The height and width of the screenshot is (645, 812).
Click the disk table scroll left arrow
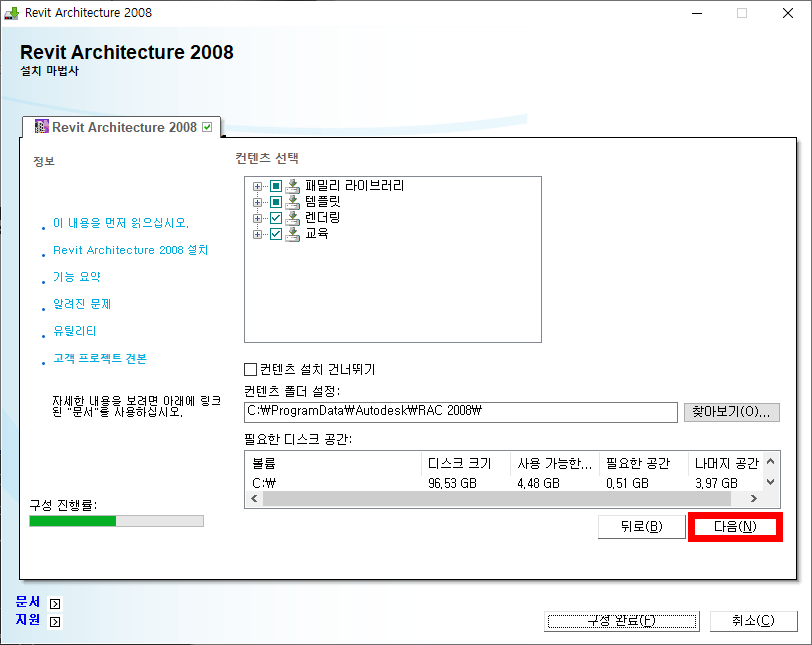click(x=254, y=499)
